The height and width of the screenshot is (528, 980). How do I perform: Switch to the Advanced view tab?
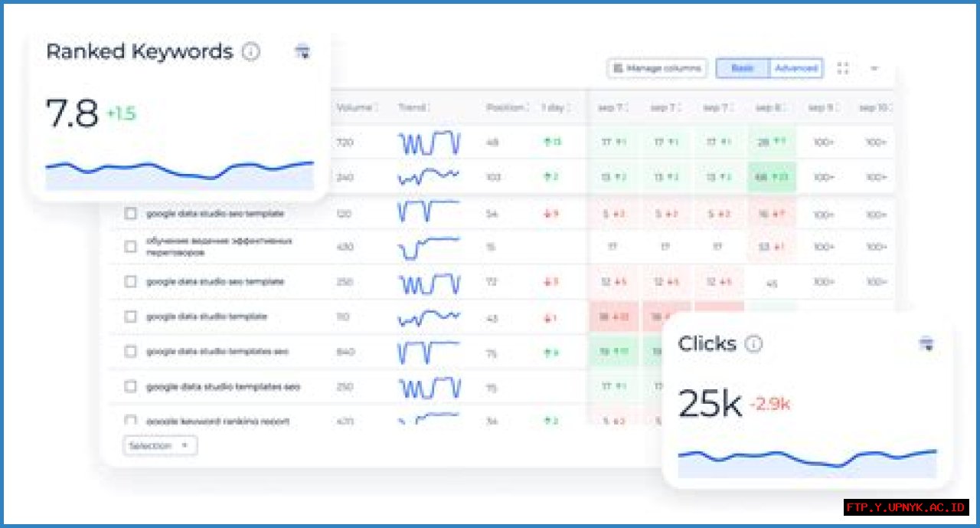point(795,67)
